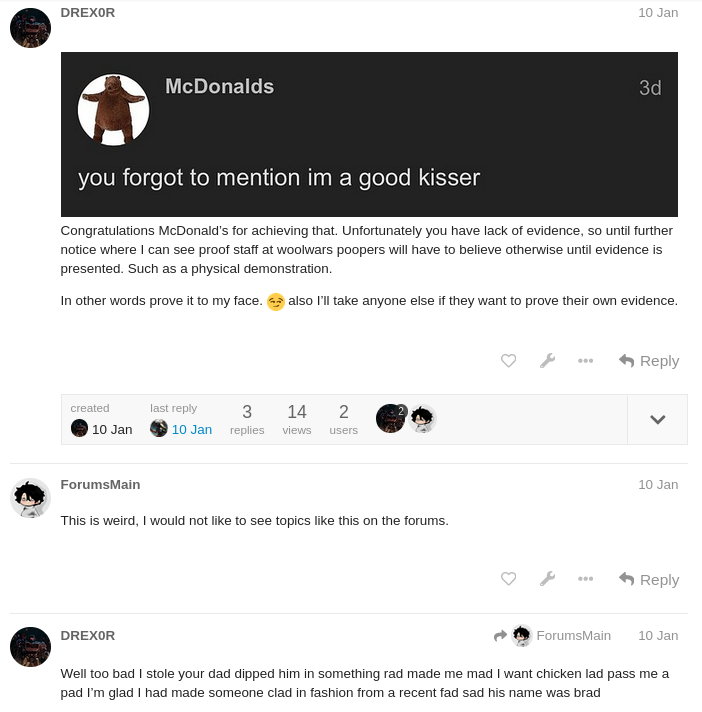Image resolution: width=702 pixels, height=712 pixels.
Task: Open ellipsis menu on ForumsMain's post
Action: pyautogui.click(x=586, y=579)
